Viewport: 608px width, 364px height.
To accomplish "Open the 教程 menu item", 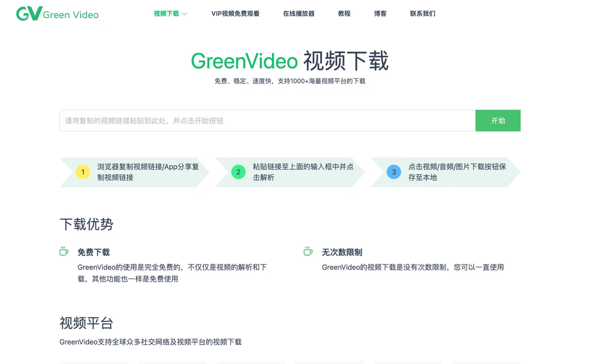I will pos(344,14).
